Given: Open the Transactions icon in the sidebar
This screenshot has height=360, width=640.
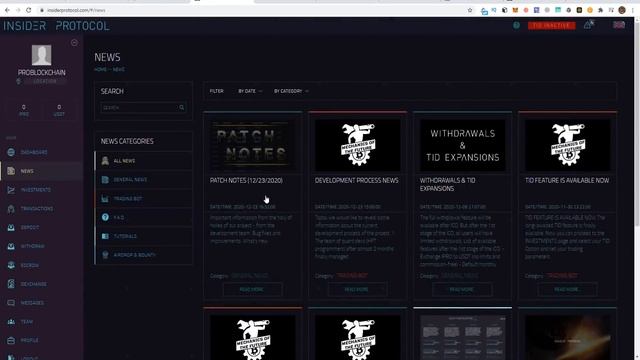Looking at the screenshot, I should point(11,209).
